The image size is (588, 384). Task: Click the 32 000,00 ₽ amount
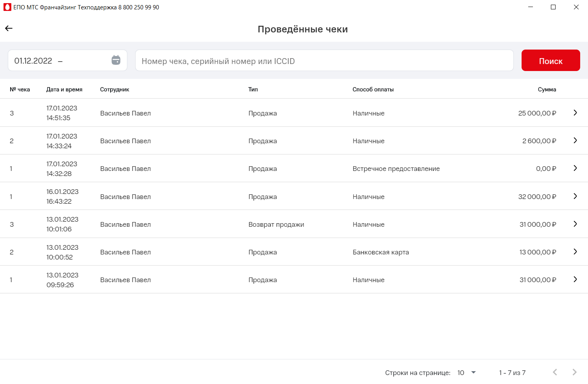(537, 197)
